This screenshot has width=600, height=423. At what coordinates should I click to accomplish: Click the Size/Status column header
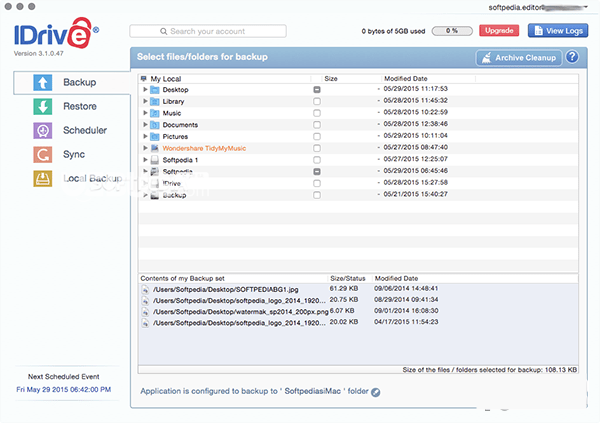coord(348,278)
